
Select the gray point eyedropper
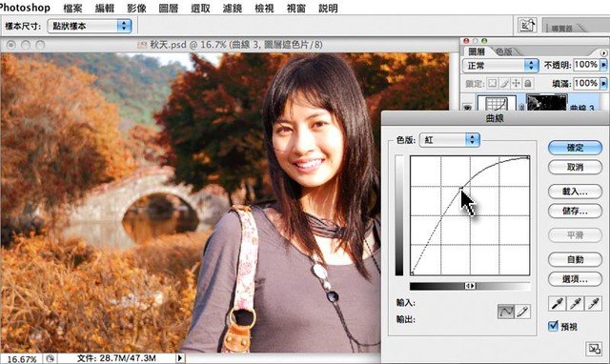[x=576, y=303]
